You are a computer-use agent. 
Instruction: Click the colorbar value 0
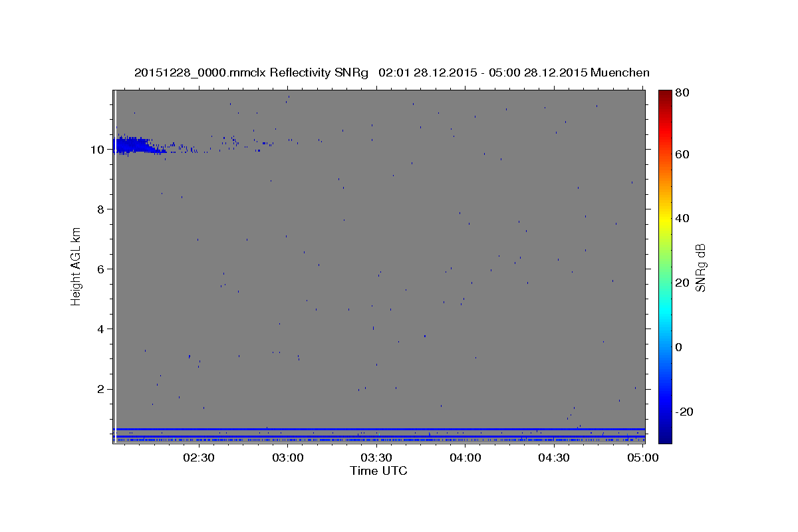tap(678, 347)
